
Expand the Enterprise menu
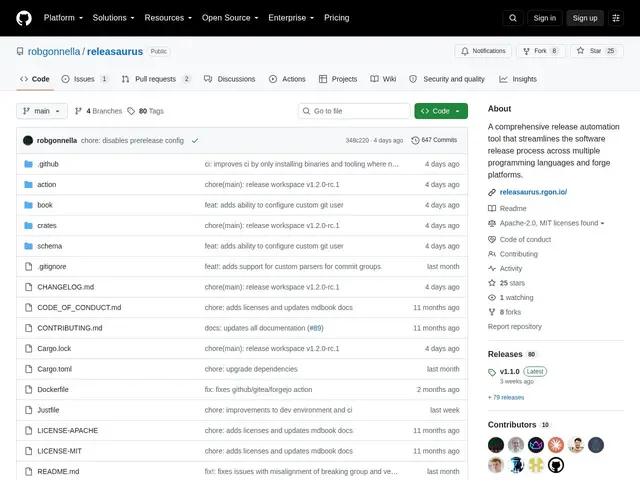pos(291,18)
